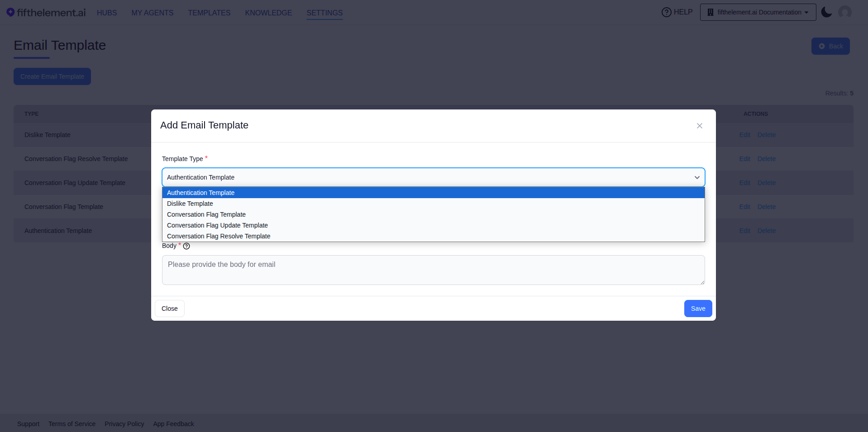Open MY AGENTS menu
The image size is (868, 432).
click(x=153, y=13)
